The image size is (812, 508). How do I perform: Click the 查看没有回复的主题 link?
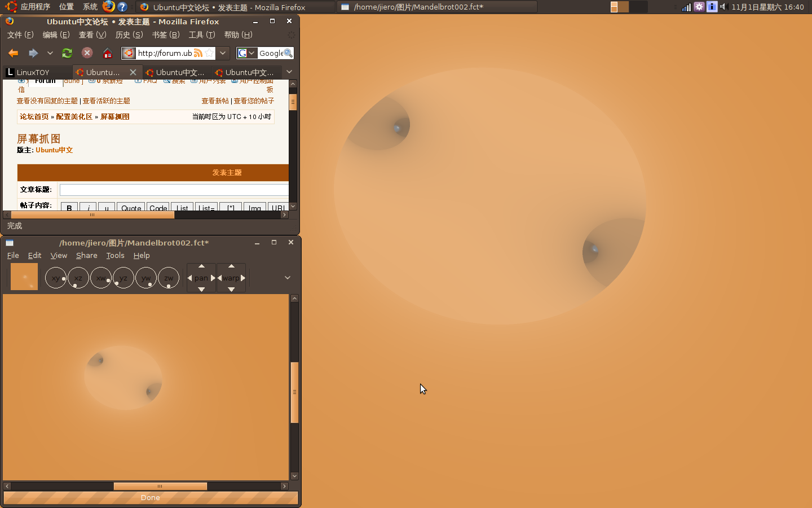[x=47, y=101]
